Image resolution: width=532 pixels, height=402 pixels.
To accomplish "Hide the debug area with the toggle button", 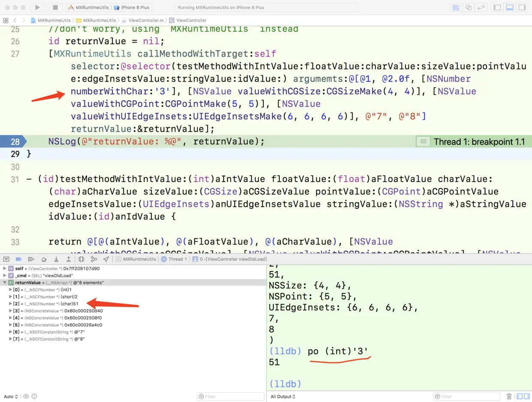I will [x=6, y=259].
